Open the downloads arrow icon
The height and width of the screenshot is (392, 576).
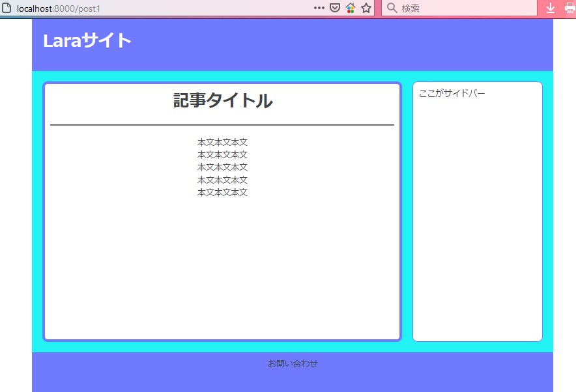click(551, 8)
